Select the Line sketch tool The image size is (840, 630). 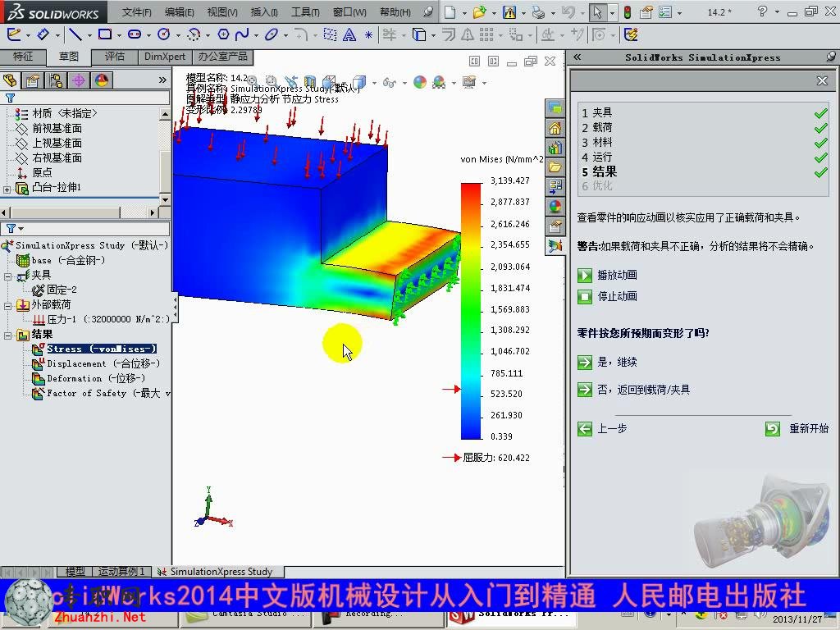pyautogui.click(x=75, y=35)
